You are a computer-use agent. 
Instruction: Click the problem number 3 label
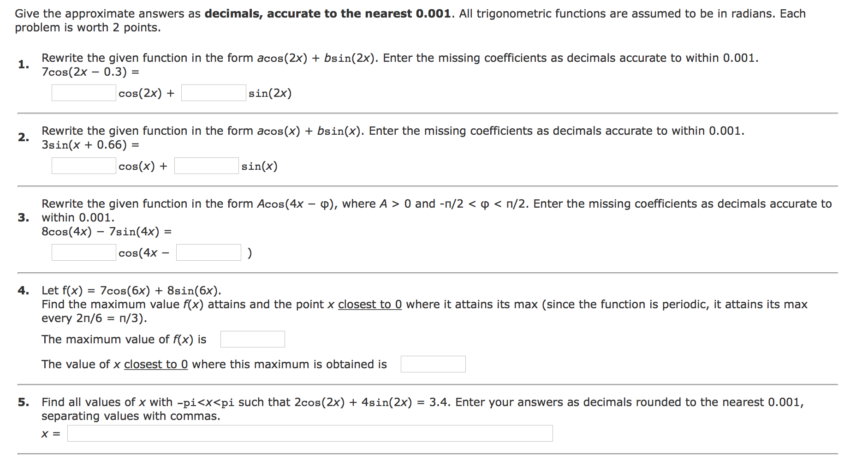coord(24,217)
